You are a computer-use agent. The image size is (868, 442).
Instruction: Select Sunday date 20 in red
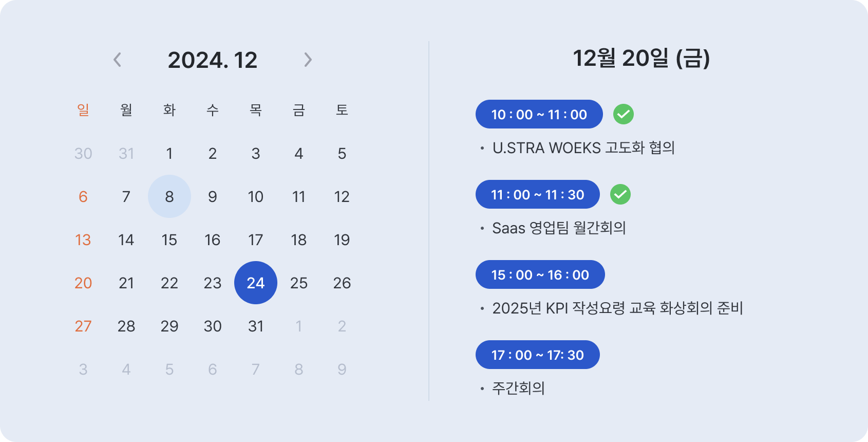[83, 283]
